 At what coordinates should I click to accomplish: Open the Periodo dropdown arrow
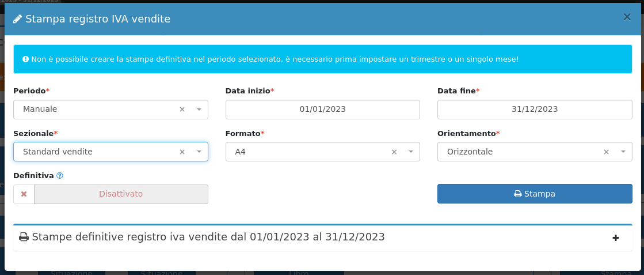pos(199,110)
